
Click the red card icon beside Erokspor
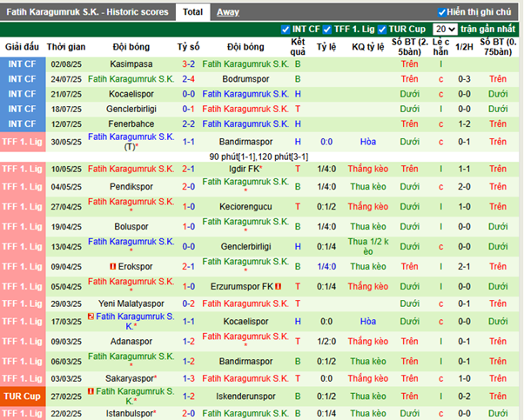113,266
